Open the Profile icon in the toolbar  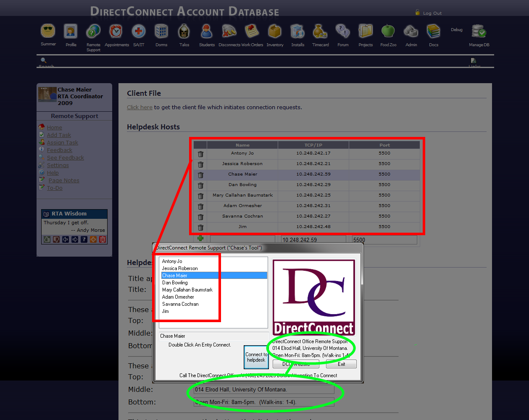point(71,31)
